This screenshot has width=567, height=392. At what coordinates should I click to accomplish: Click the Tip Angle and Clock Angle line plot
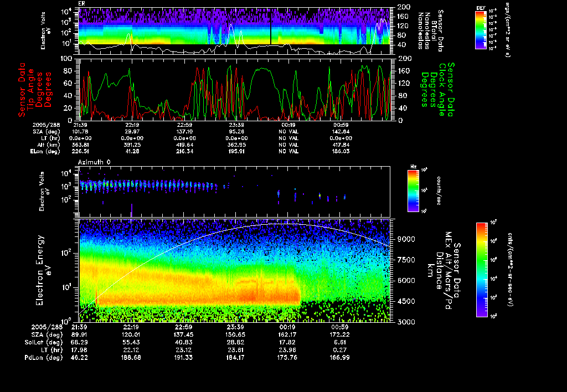pos(234,89)
